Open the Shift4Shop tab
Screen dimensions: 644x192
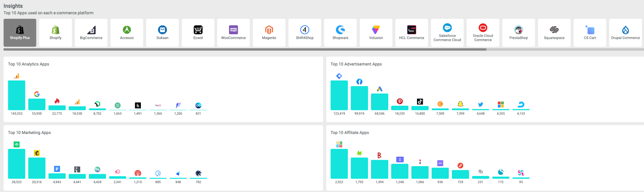(305, 33)
